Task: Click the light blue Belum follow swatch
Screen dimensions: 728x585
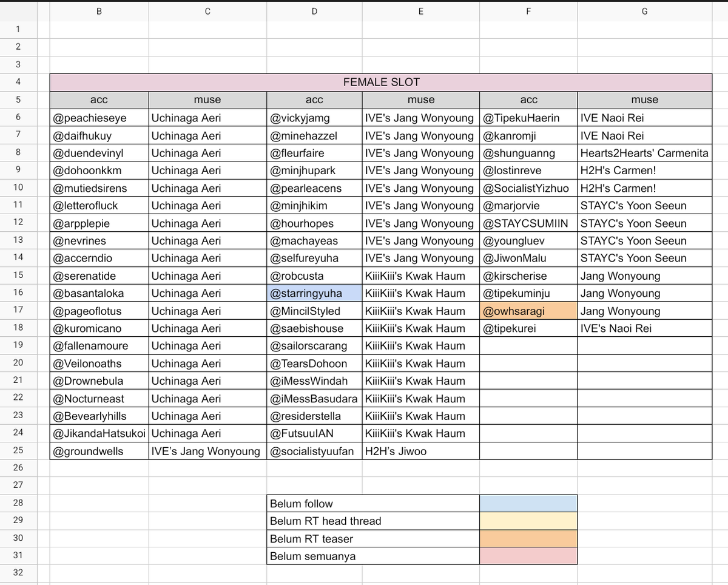Action: tap(528, 504)
